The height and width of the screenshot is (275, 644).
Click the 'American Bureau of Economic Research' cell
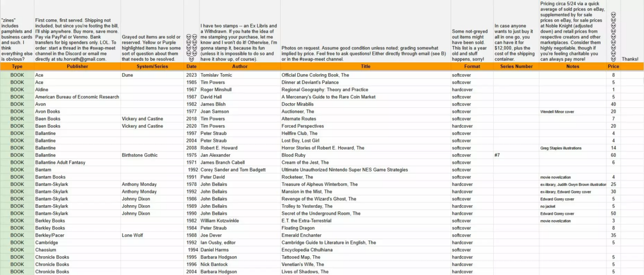pyautogui.click(x=77, y=97)
